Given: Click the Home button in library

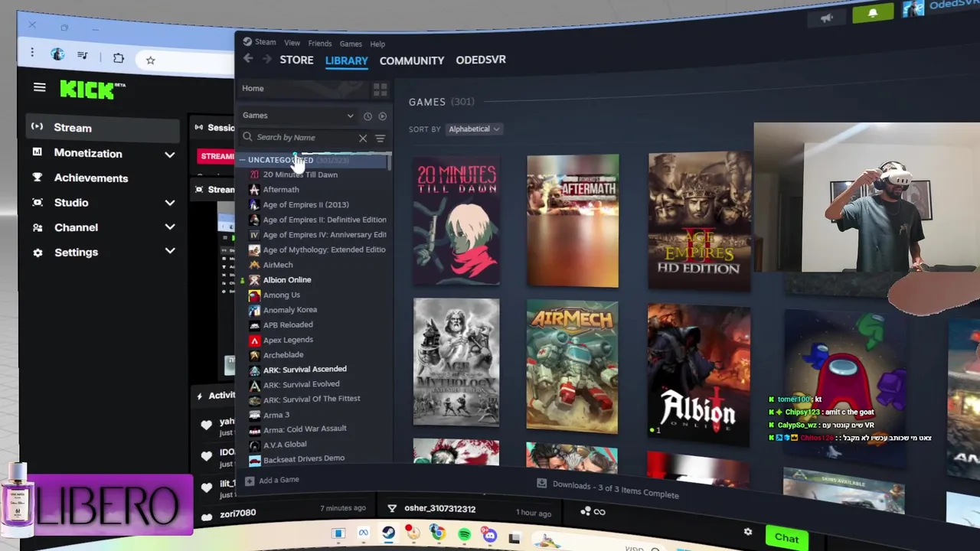Looking at the screenshot, I should tap(253, 88).
